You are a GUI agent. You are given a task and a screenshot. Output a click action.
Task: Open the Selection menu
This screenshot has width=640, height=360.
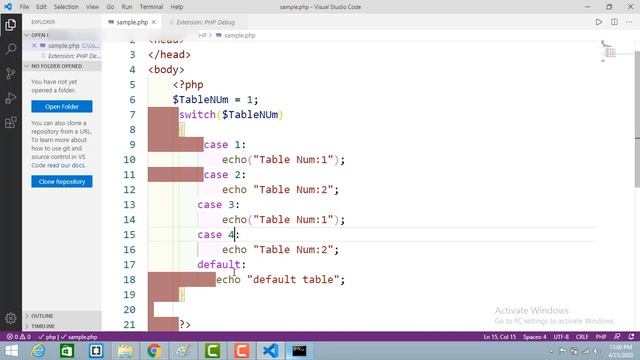click(66, 7)
